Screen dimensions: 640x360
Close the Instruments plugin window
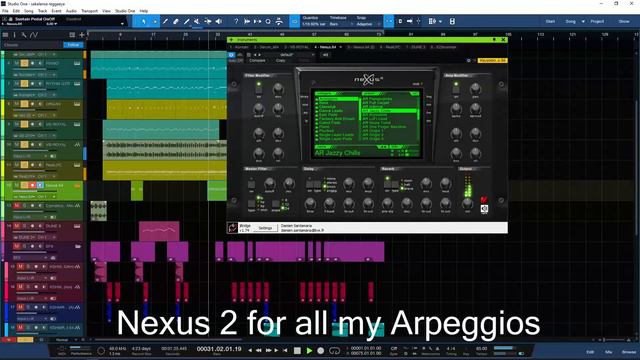503,40
